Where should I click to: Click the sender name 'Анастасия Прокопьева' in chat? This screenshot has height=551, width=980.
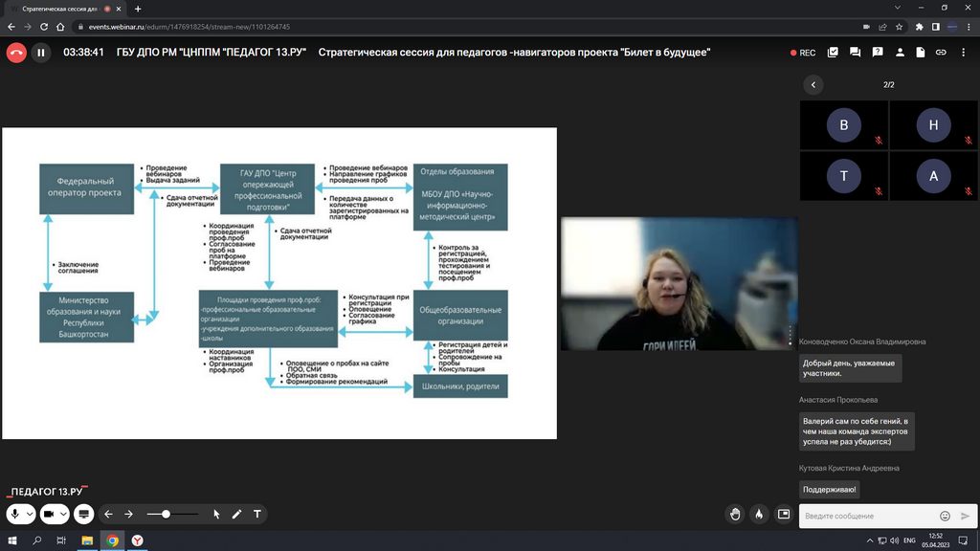838,400
